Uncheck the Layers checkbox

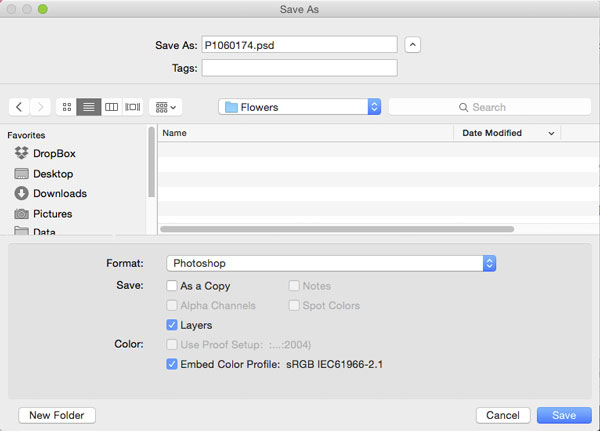point(173,325)
